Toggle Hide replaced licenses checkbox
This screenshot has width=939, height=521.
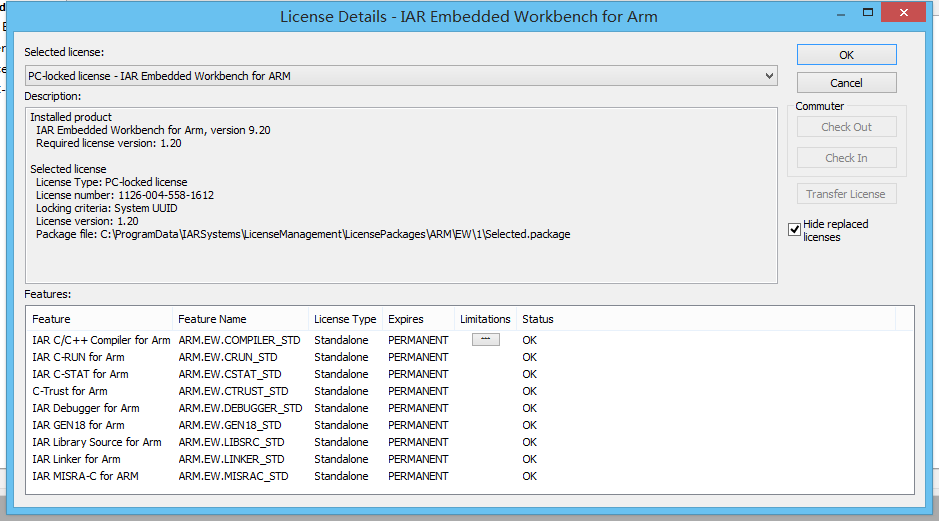tap(795, 229)
